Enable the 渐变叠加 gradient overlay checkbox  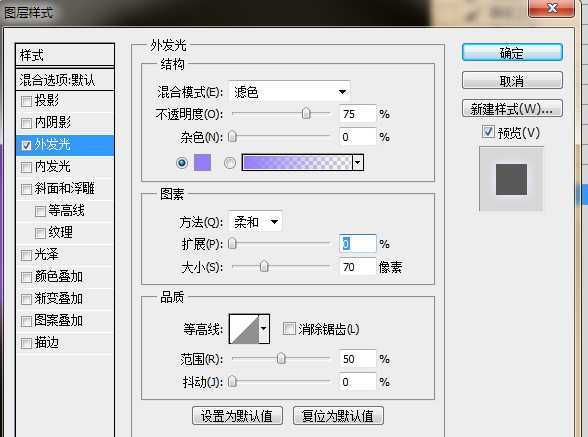coord(26,299)
